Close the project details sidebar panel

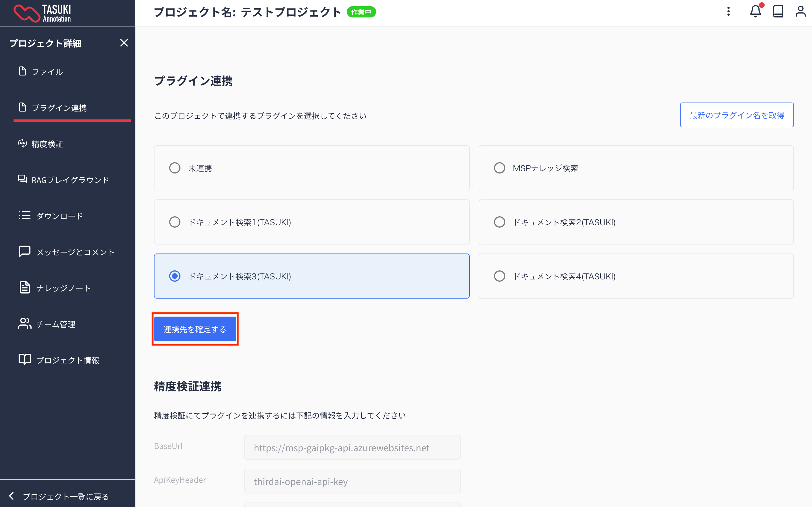(x=124, y=43)
